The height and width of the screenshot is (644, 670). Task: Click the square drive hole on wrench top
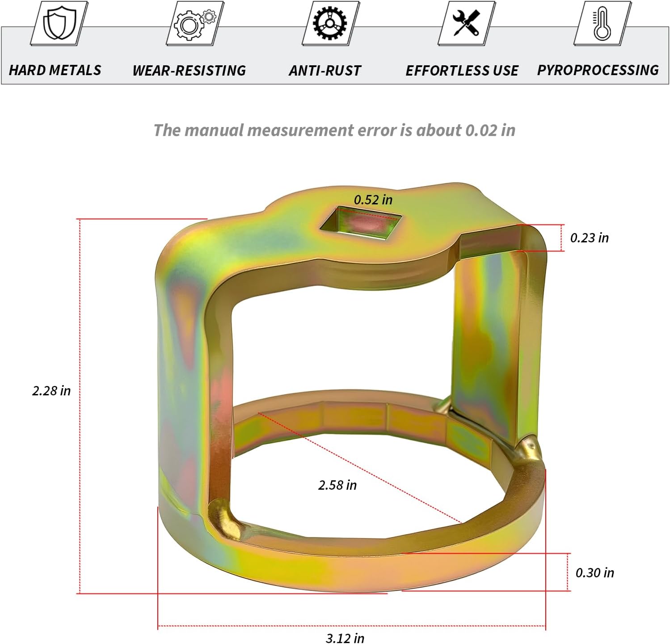click(x=361, y=221)
